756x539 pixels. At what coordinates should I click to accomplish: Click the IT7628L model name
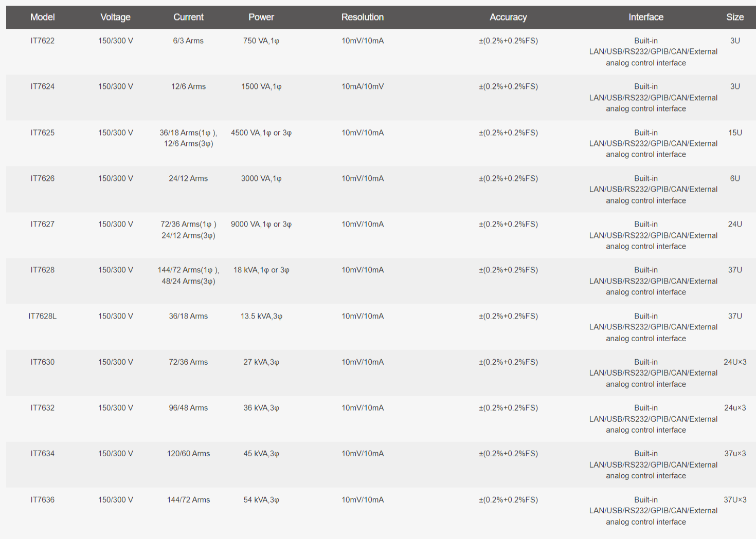pos(42,316)
